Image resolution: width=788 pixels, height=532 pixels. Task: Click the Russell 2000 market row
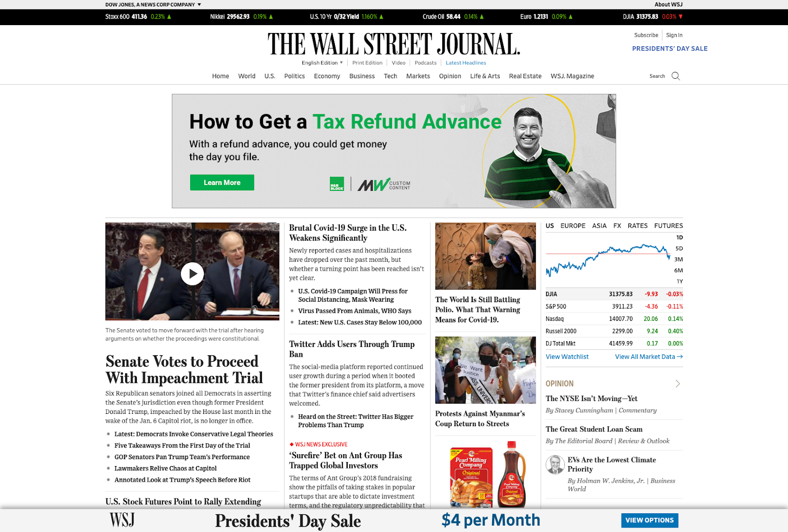click(x=614, y=331)
